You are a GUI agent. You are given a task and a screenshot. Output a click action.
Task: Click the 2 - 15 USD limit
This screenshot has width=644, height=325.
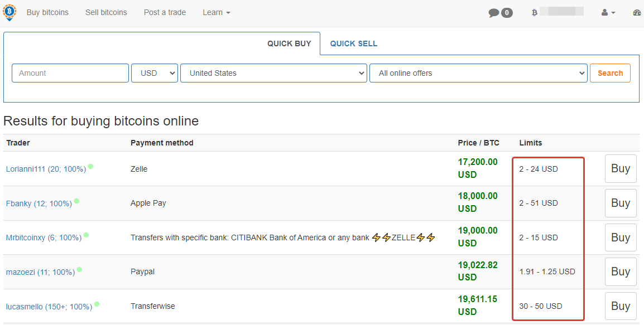539,237
